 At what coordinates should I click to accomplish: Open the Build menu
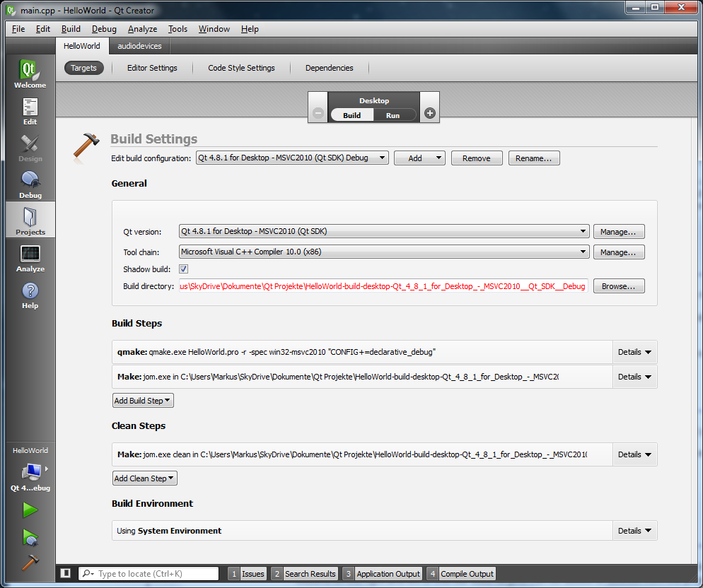click(71, 29)
